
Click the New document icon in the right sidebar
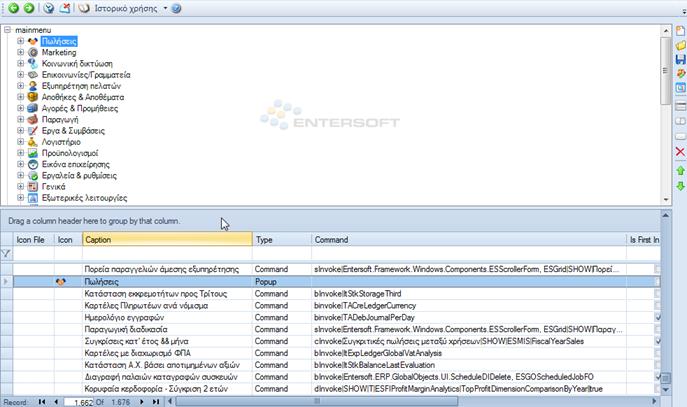(x=680, y=31)
